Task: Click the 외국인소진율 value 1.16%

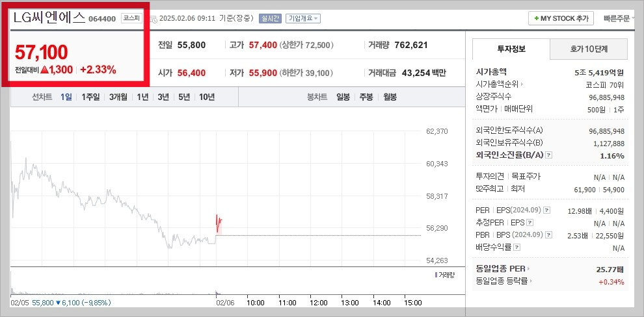Action: (x=613, y=156)
